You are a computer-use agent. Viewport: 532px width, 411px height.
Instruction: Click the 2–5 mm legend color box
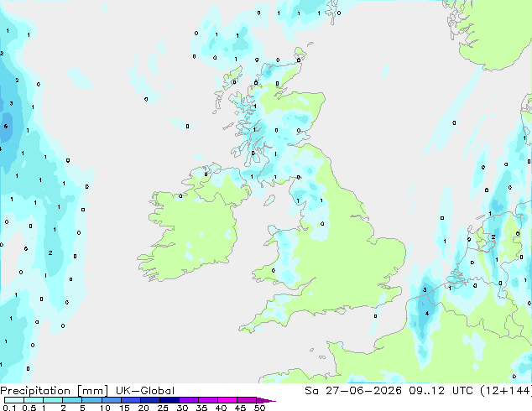72,400
